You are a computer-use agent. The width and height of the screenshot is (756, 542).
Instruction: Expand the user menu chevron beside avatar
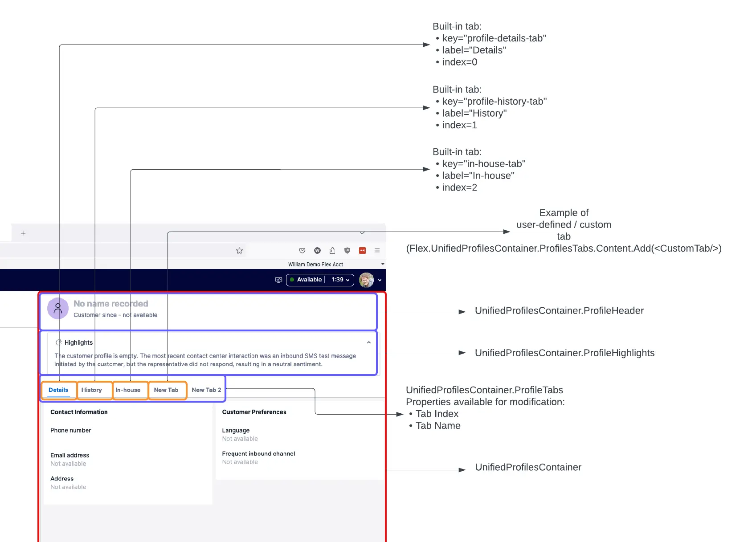click(380, 280)
